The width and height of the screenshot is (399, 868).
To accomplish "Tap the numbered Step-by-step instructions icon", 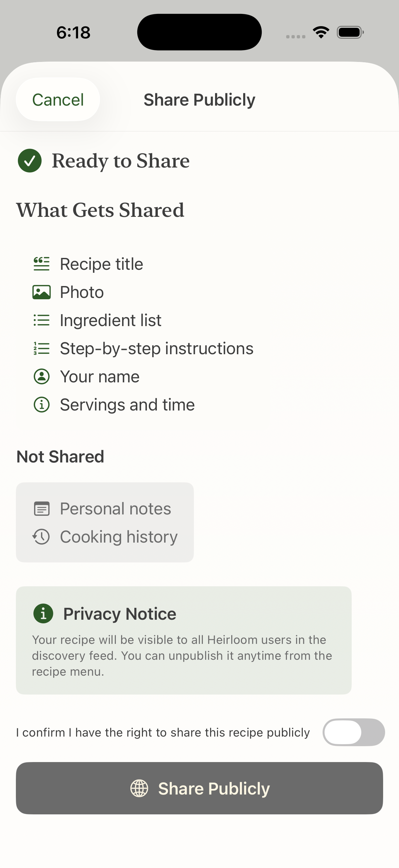I will (41, 348).
